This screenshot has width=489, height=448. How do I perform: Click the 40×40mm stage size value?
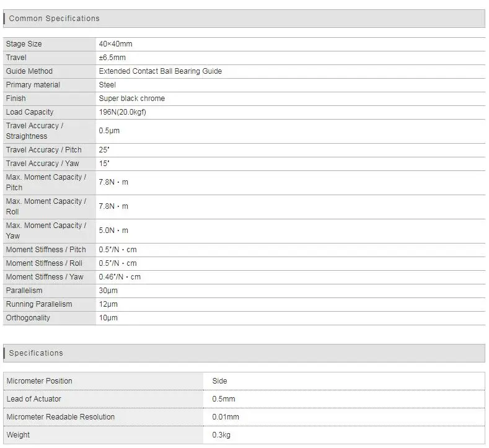click(x=115, y=44)
